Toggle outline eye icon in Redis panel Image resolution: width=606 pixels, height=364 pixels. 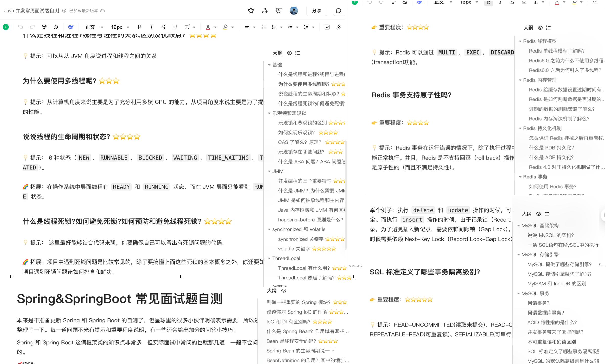point(540,28)
